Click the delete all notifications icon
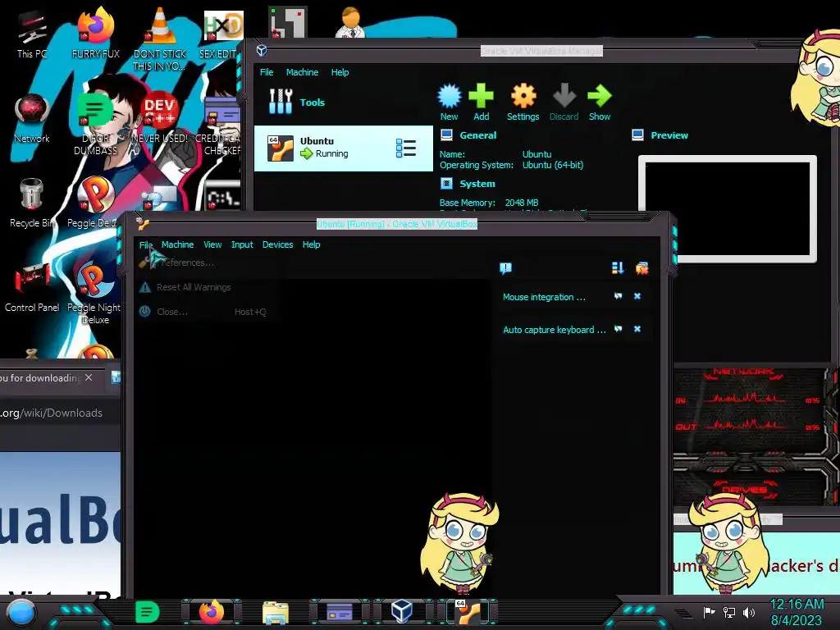This screenshot has height=630, width=840. click(641, 268)
